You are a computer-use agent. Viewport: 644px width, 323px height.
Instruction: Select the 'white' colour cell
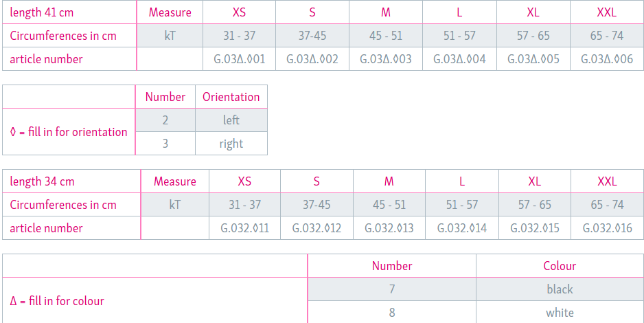click(x=560, y=313)
